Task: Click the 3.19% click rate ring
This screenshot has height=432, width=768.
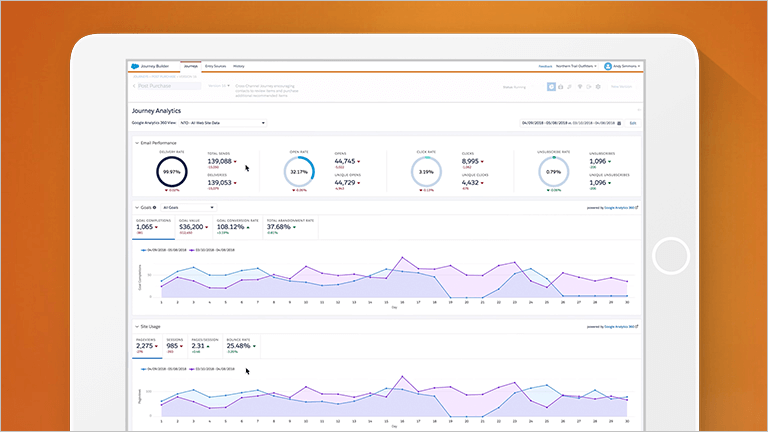Action: pyautogui.click(x=426, y=172)
